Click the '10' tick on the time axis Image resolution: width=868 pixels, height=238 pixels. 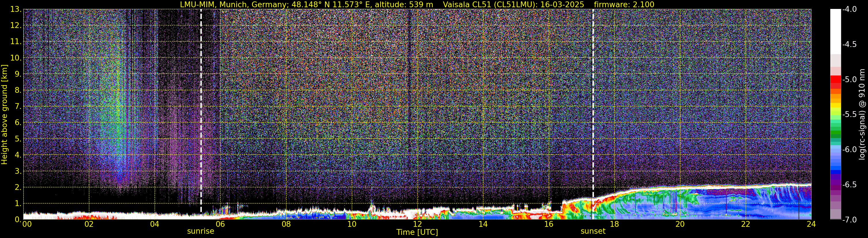tap(352, 224)
